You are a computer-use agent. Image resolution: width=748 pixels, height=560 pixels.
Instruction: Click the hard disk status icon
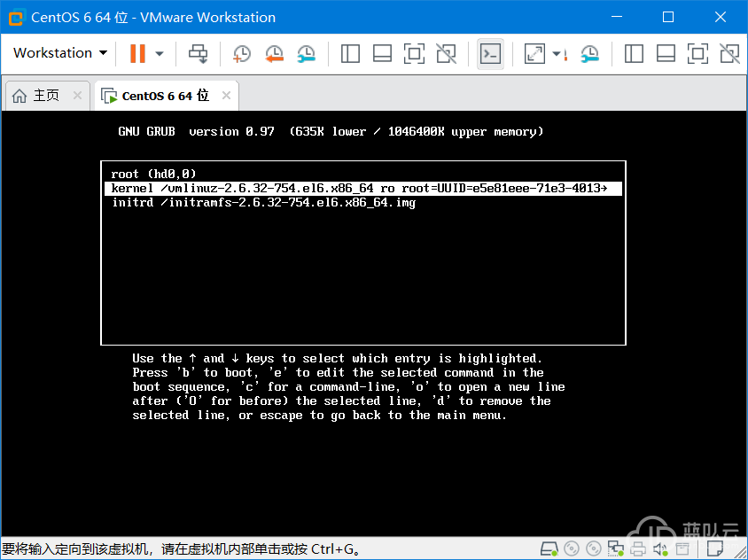coord(549,549)
